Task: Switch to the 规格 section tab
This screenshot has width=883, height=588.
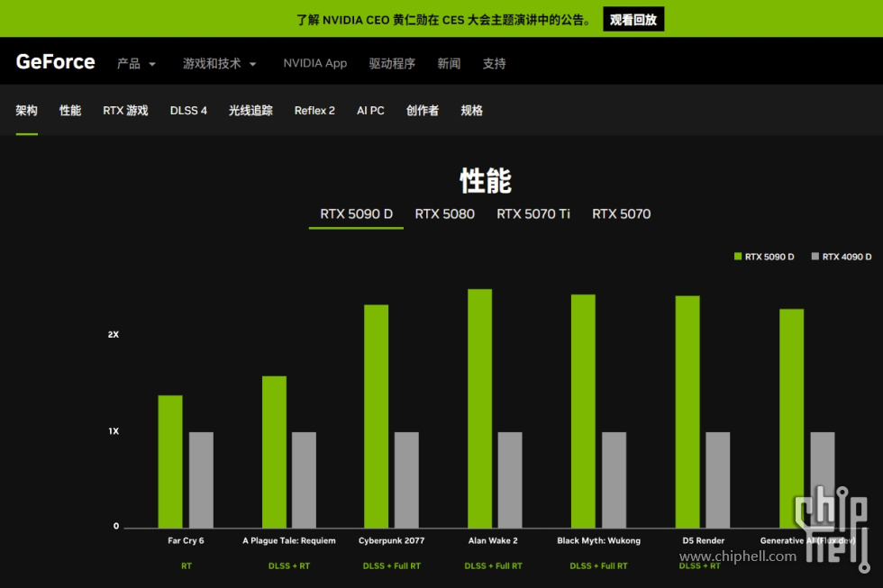Action: click(x=472, y=110)
